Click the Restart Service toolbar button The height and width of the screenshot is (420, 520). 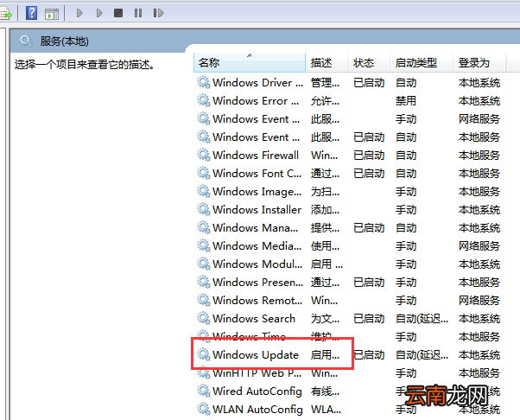click(158, 13)
